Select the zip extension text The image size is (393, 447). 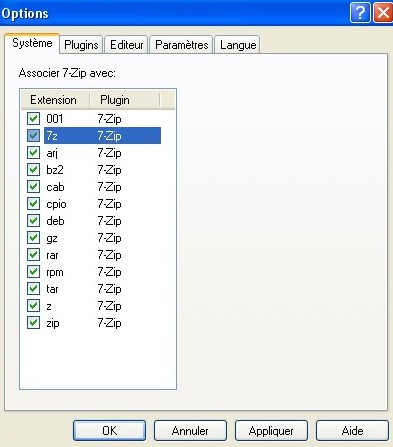53,323
